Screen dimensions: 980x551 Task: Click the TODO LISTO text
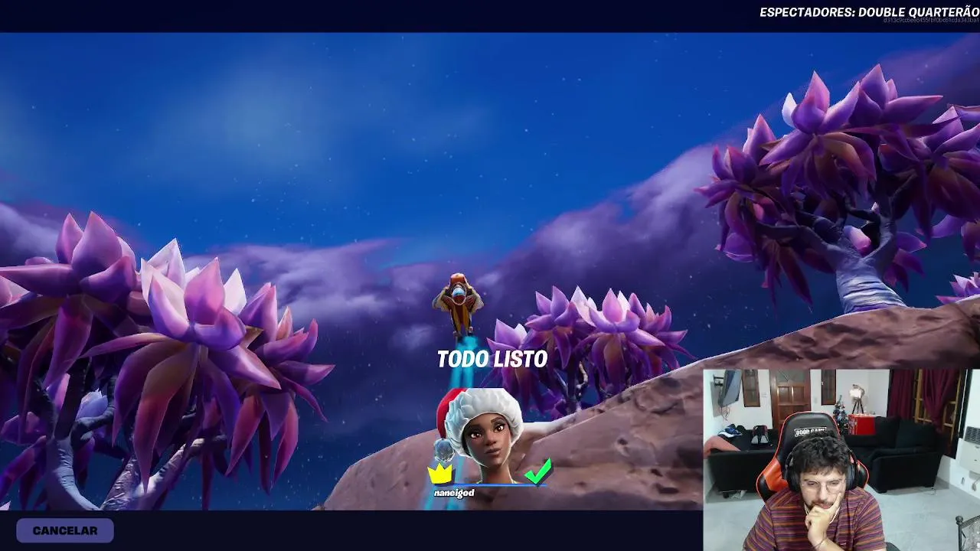coord(492,359)
